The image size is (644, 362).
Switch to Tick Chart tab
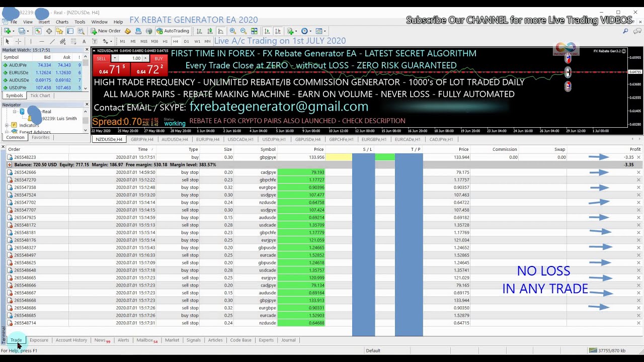coord(40,96)
